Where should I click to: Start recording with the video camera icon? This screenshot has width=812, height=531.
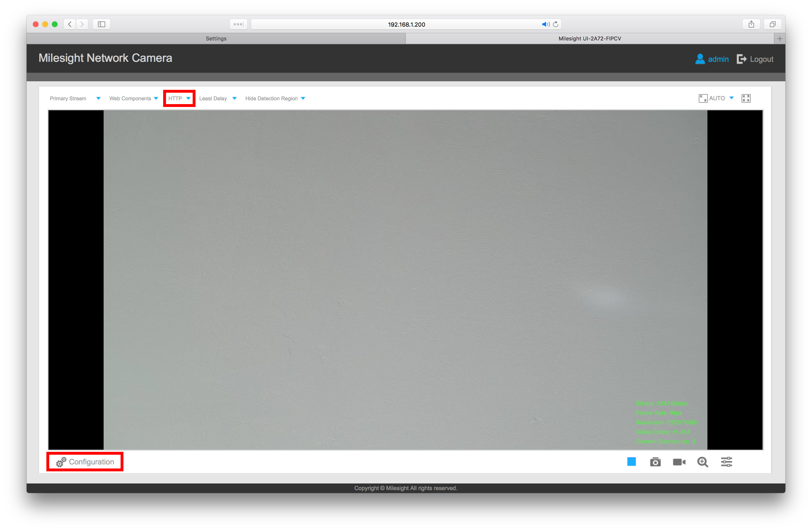679,462
